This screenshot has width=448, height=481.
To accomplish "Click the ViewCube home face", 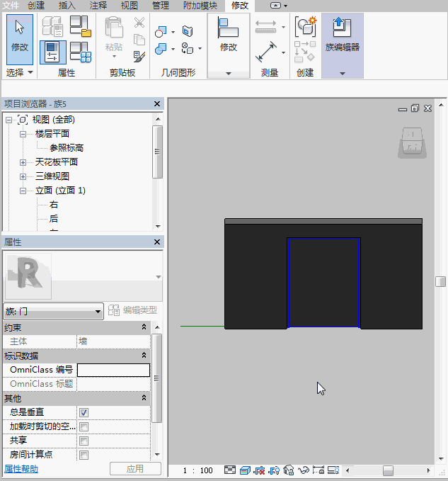I will pos(412,140).
